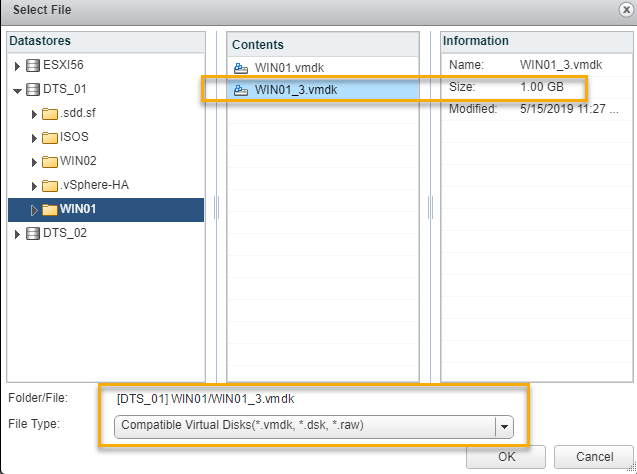The height and width of the screenshot is (474, 637).
Task: Open the File Type dropdown arrow
Action: tap(504, 425)
